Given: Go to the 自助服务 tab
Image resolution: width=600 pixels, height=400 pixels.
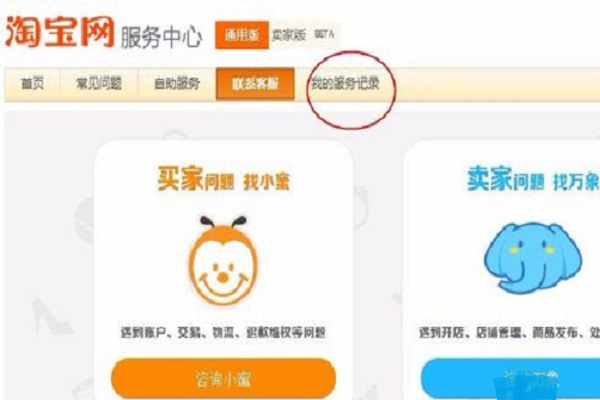Looking at the screenshot, I should [177, 83].
